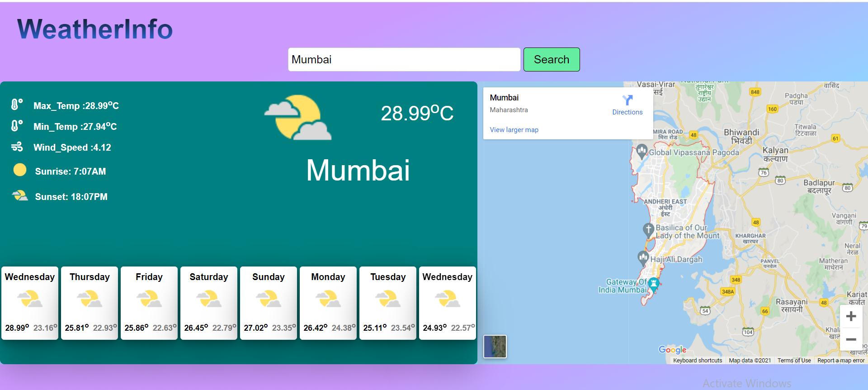Click Maharashtra text in map card
Image resolution: width=868 pixels, height=390 pixels.
(x=509, y=110)
